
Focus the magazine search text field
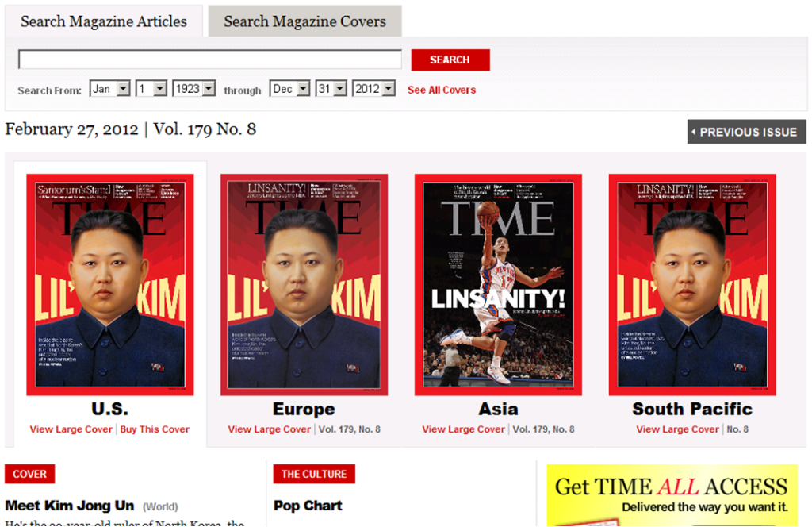point(209,60)
